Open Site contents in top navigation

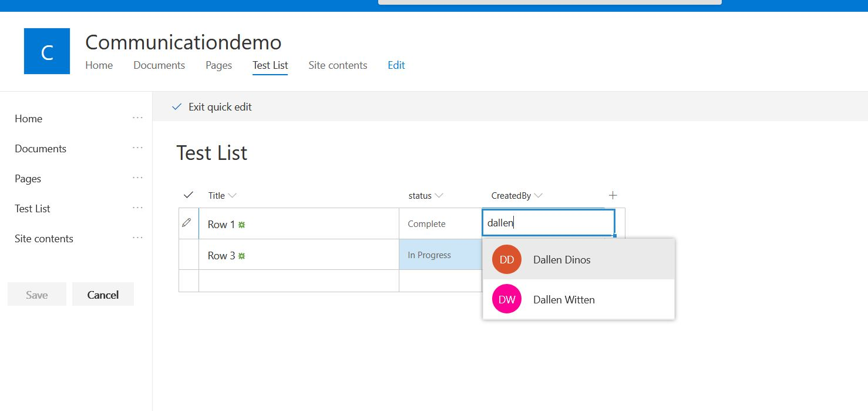[x=338, y=65]
